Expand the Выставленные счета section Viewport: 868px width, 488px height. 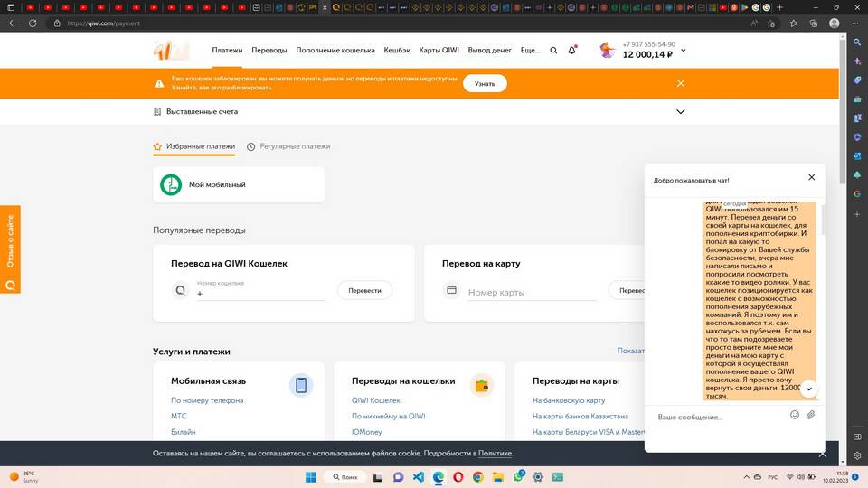[x=680, y=111]
